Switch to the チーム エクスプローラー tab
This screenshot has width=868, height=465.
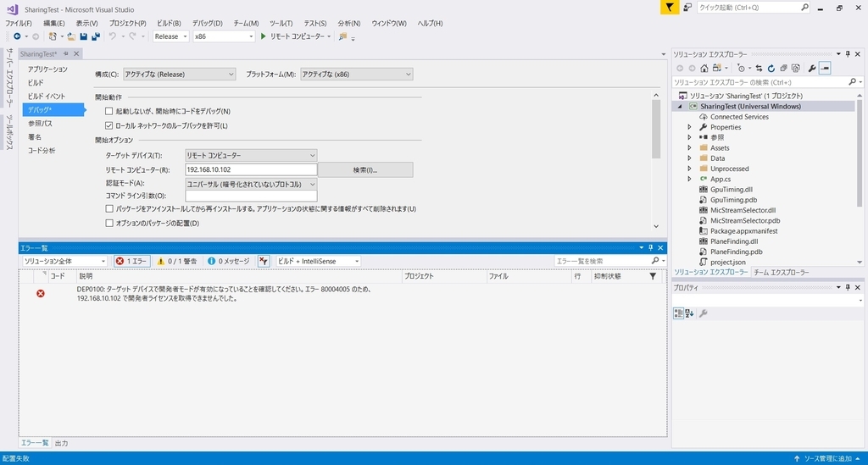coord(781,272)
